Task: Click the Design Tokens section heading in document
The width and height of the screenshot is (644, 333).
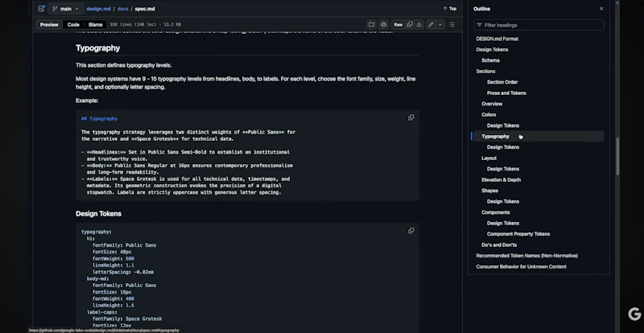Action: (x=98, y=213)
